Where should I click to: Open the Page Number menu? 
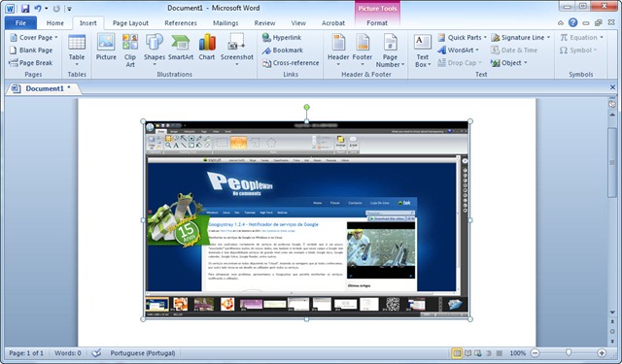pos(390,50)
